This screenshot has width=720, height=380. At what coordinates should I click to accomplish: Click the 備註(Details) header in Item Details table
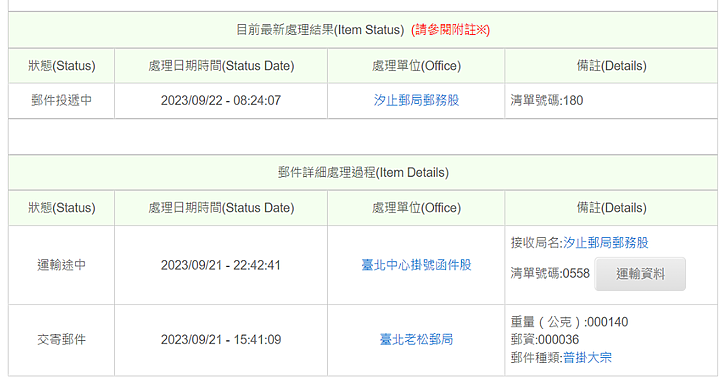pyautogui.click(x=611, y=208)
